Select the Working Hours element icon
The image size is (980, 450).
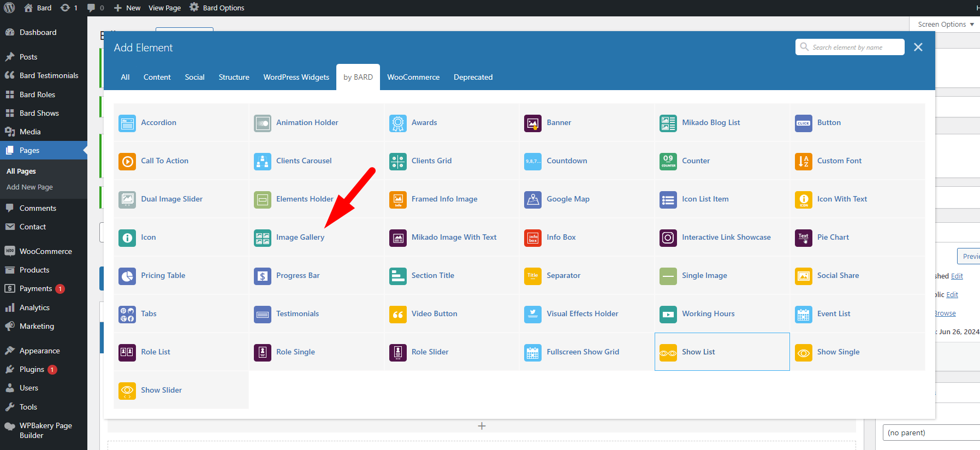pos(668,314)
